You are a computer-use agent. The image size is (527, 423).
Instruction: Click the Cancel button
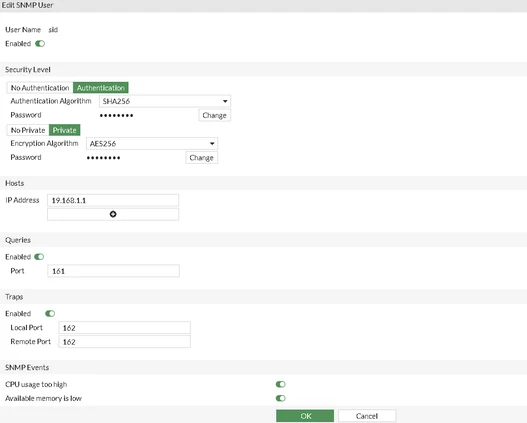[x=367, y=416]
